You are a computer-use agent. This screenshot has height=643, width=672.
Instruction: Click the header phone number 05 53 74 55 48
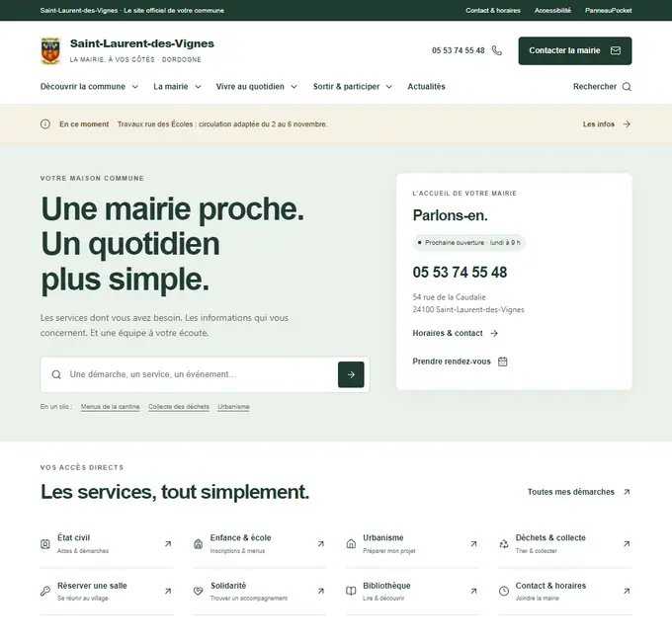tap(459, 50)
